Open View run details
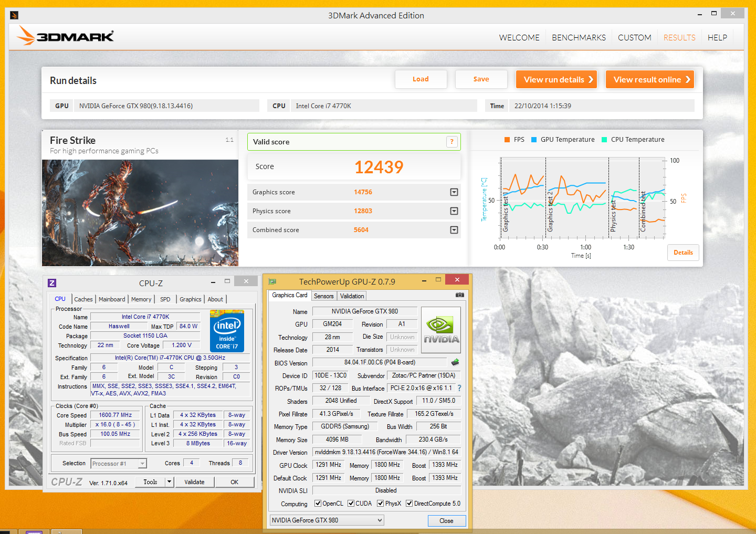This screenshot has height=534, width=756. [556, 79]
